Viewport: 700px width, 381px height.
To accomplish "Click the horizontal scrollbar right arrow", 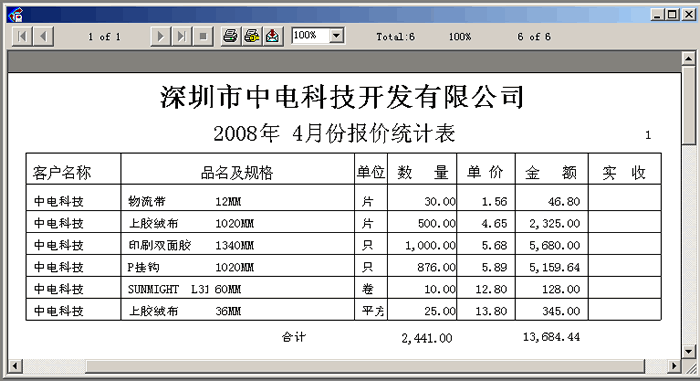I will click(674, 366).
